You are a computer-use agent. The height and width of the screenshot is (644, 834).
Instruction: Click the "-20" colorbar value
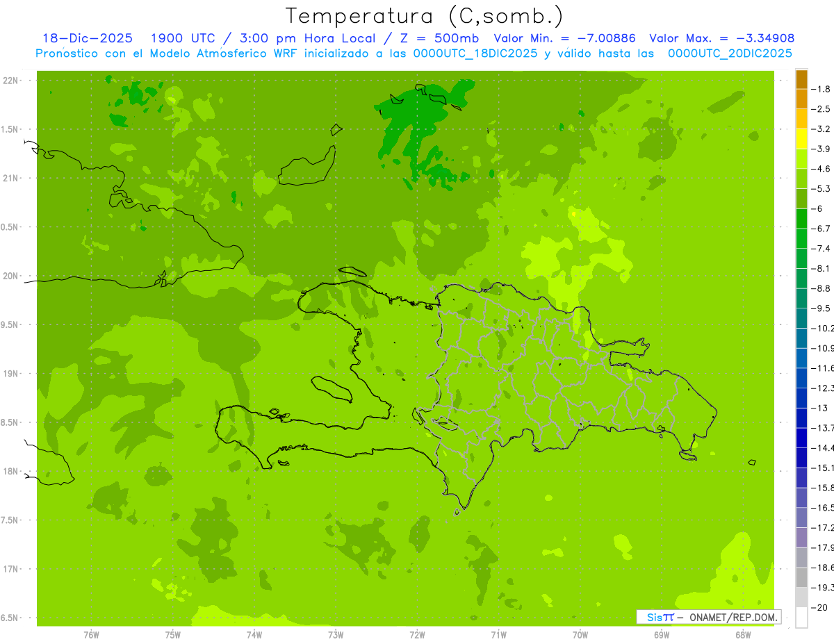tap(819, 607)
